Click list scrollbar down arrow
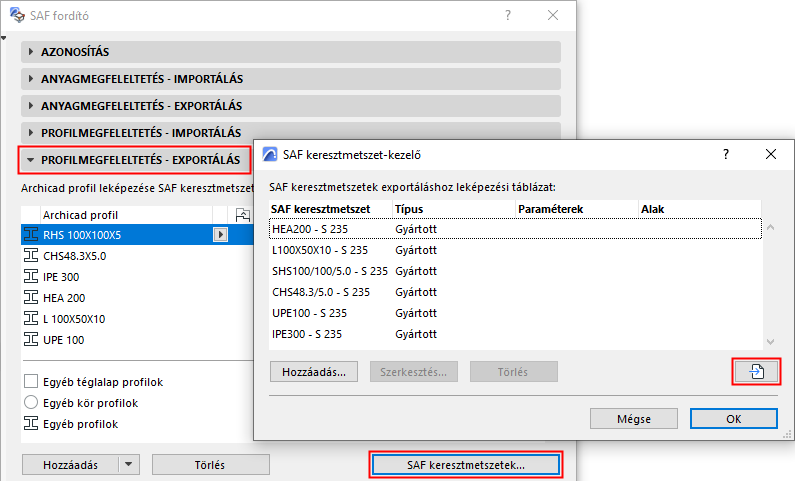The height and width of the screenshot is (481, 795). coord(770,342)
